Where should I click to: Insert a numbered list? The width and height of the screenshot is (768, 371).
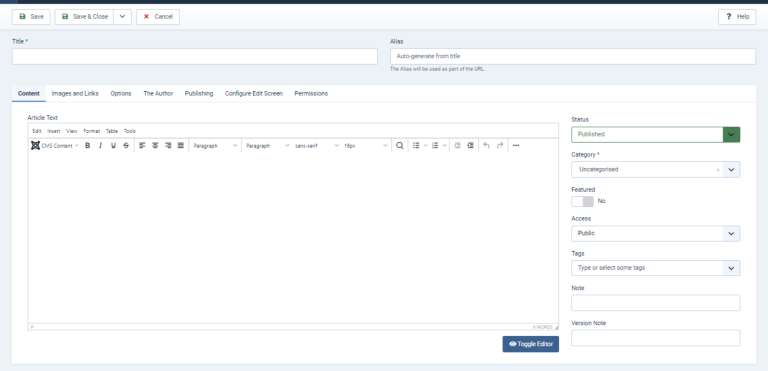point(435,146)
